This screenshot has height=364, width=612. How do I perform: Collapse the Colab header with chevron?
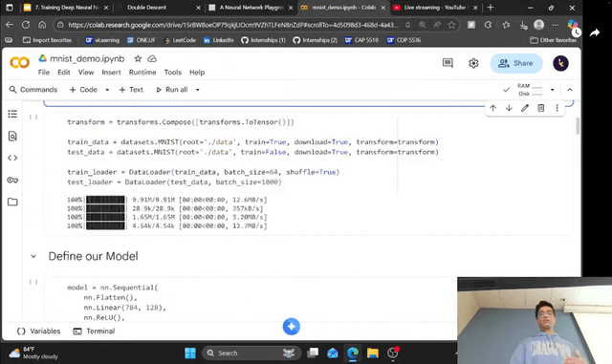(570, 90)
